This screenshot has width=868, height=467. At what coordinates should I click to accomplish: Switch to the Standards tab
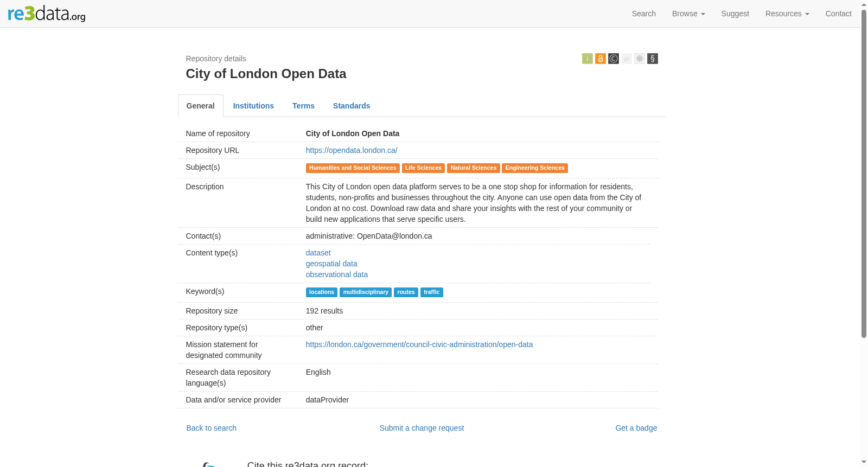pos(352,106)
